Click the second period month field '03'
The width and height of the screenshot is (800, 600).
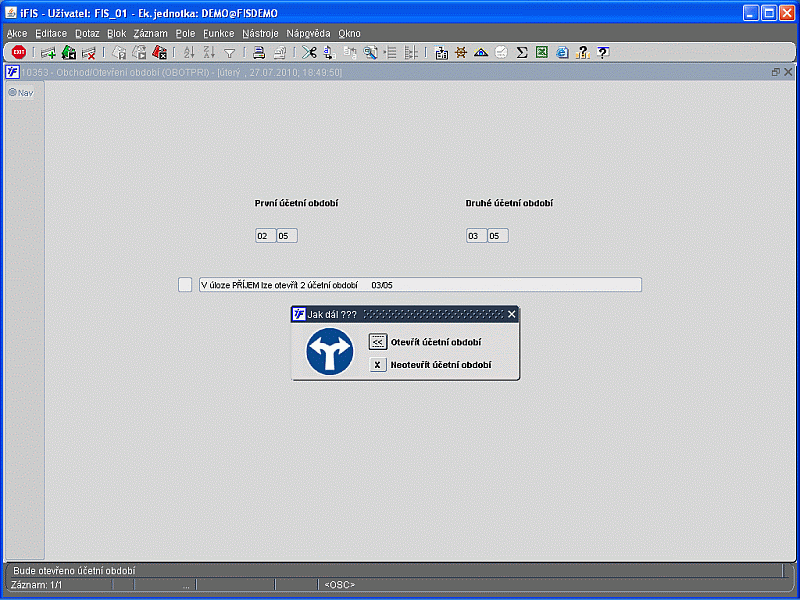(x=475, y=236)
